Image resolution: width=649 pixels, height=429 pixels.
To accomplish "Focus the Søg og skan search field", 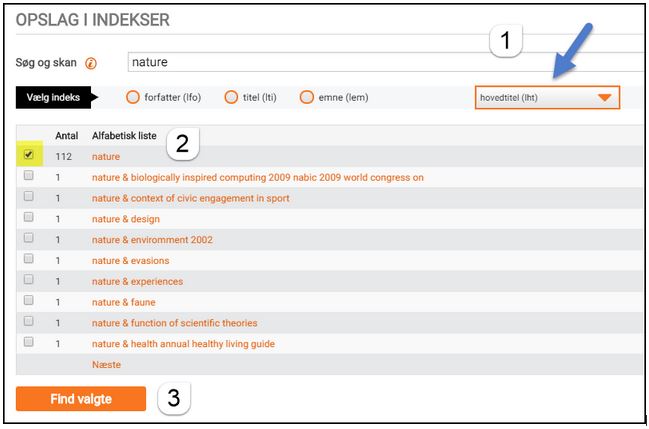I will point(380,62).
